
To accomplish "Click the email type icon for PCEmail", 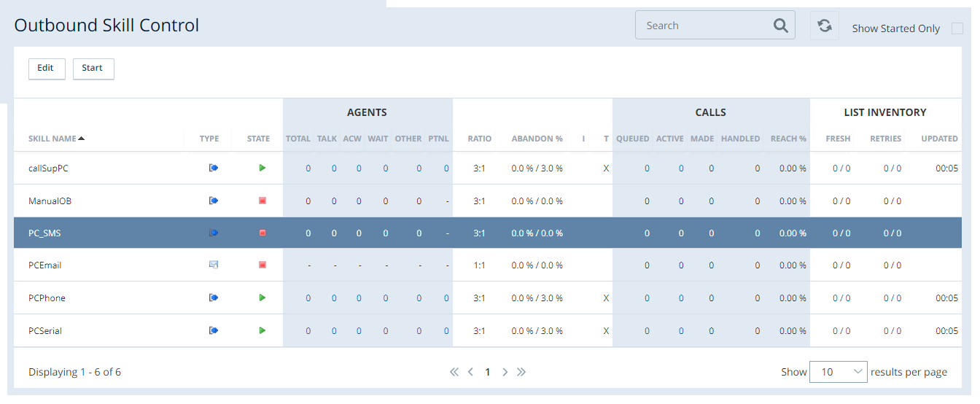I will (x=214, y=265).
